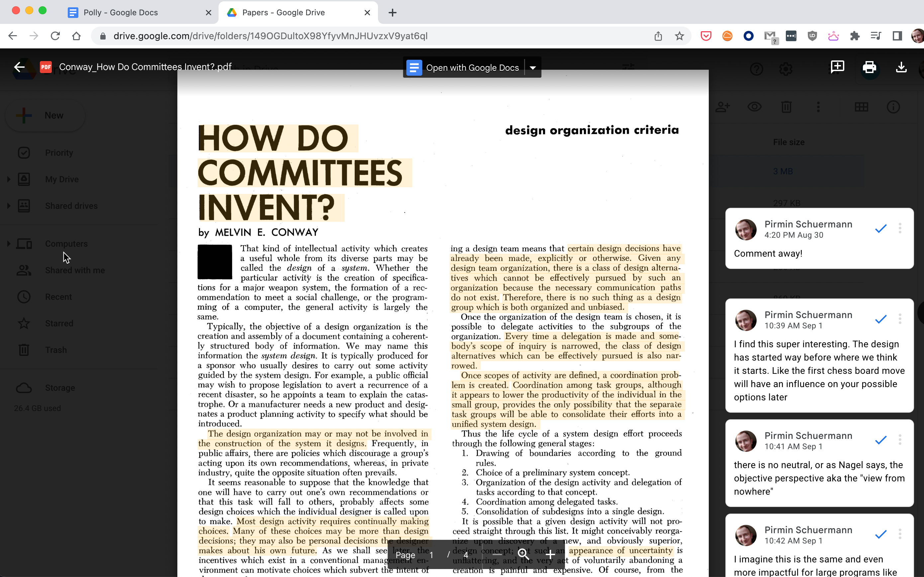
Task: Open a new browser tab
Action: 392,13
